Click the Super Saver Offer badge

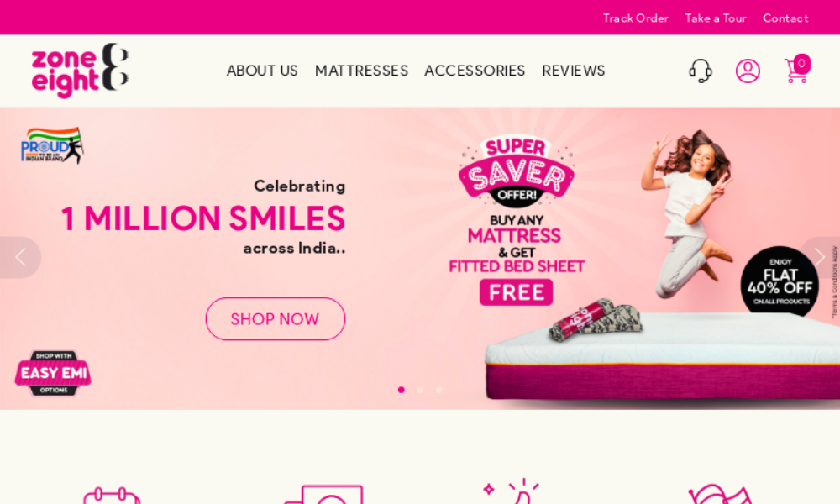517,171
